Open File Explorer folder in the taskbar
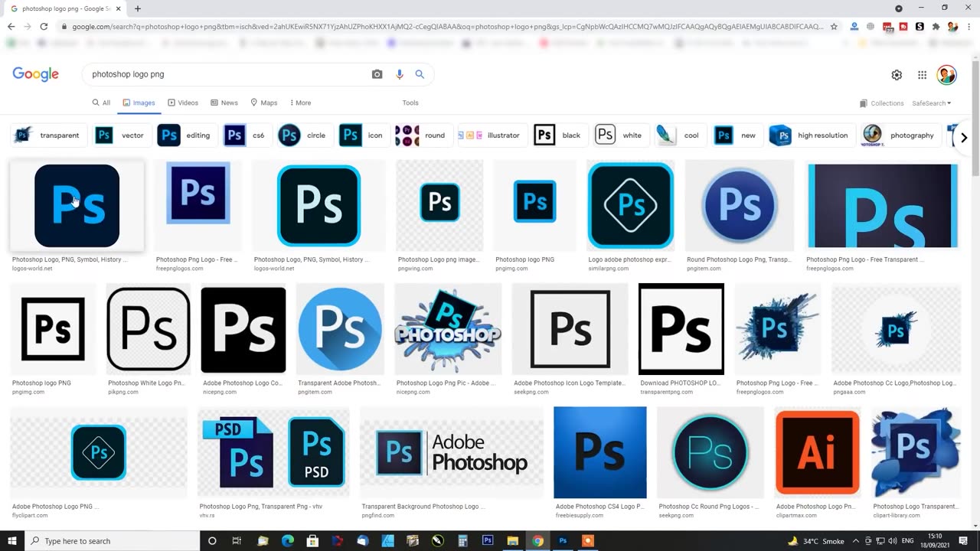980x551 pixels. click(513, 541)
